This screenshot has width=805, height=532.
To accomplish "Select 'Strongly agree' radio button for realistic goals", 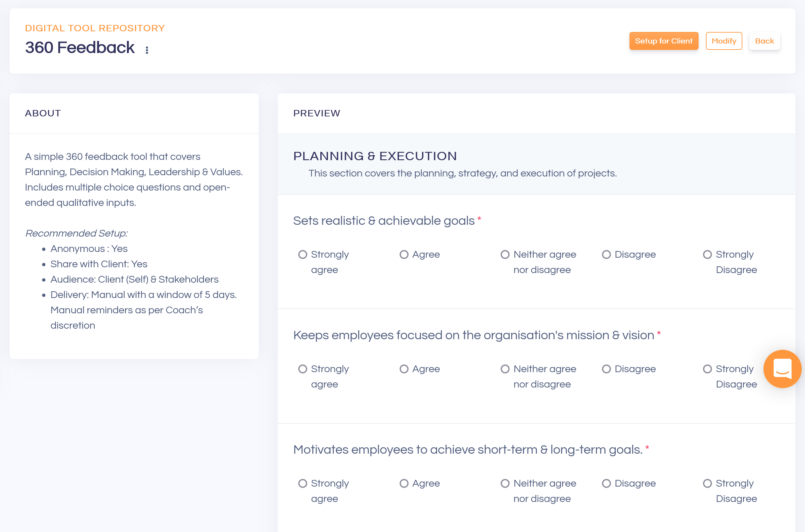I will coord(303,255).
